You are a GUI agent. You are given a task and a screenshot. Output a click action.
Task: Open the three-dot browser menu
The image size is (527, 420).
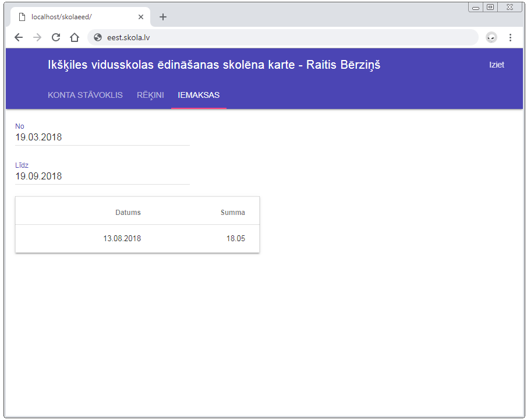click(x=510, y=37)
